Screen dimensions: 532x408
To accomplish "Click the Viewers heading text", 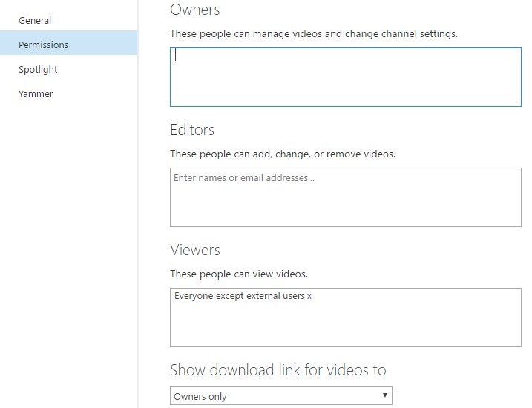I will [x=194, y=250].
